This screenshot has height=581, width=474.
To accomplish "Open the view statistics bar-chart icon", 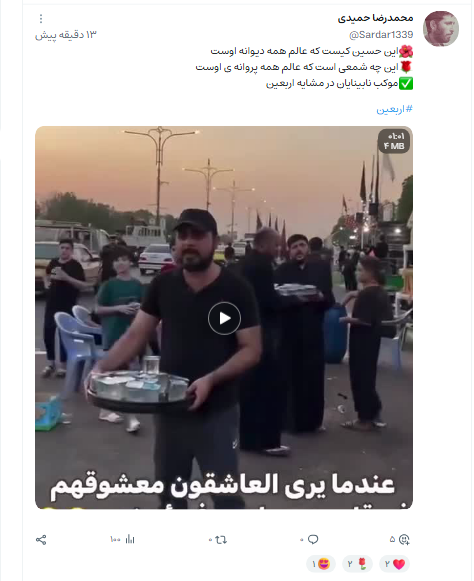I will click(130, 539).
